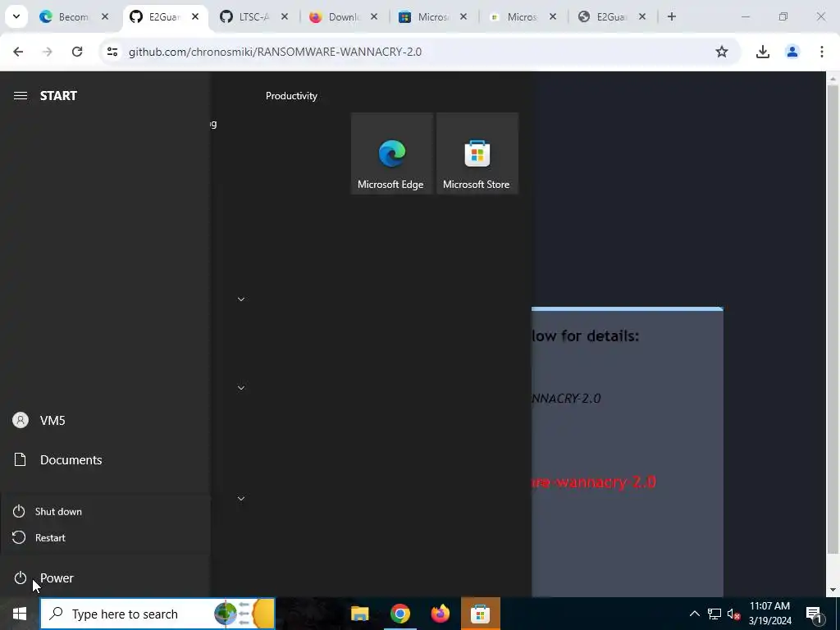Close the Downlo tab

tap(374, 17)
